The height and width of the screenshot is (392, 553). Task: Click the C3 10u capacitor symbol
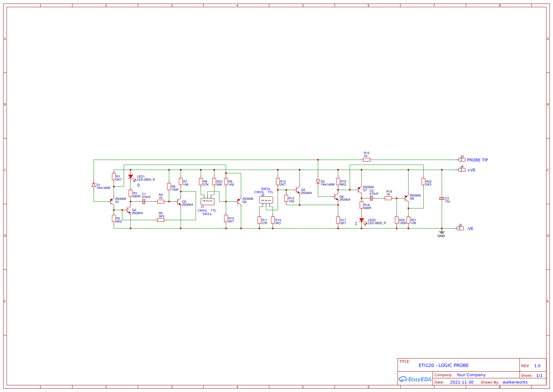pos(442,199)
